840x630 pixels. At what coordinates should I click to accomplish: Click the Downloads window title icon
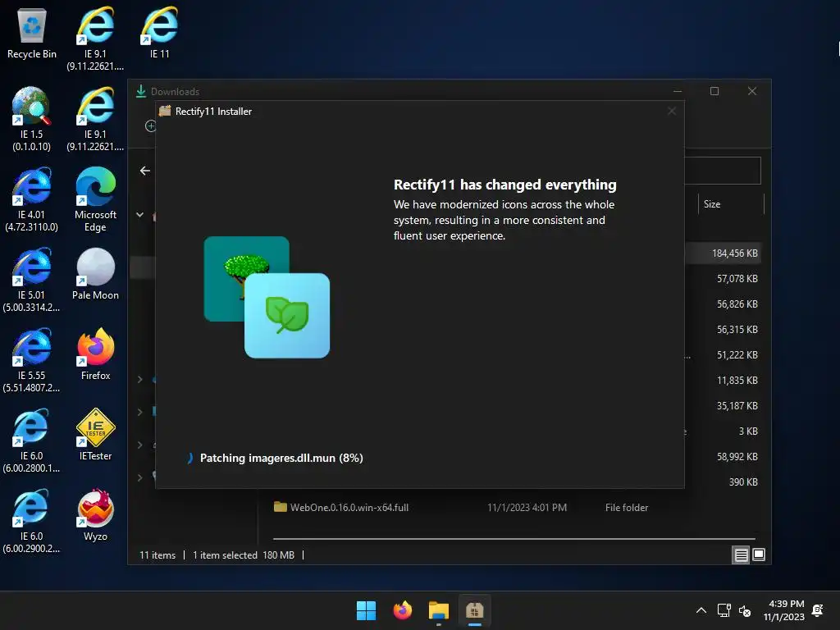(x=141, y=91)
